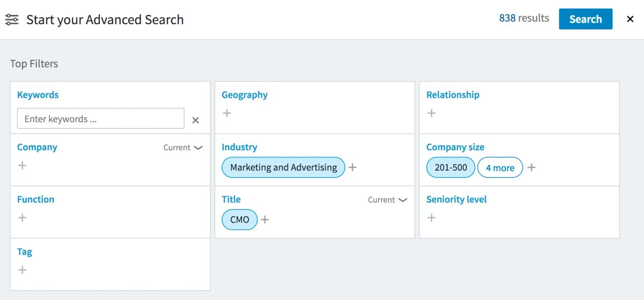Click the Tag filter heading
The image size is (644, 300).
pyautogui.click(x=25, y=252)
